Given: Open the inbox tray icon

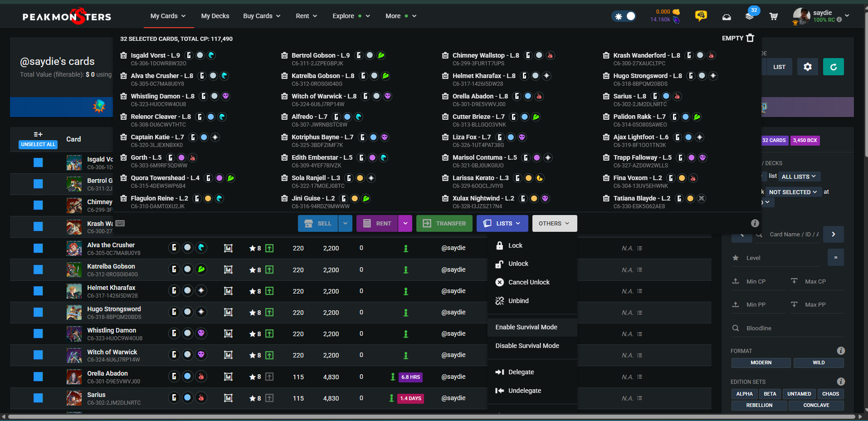Looking at the screenshot, I should pos(727,17).
